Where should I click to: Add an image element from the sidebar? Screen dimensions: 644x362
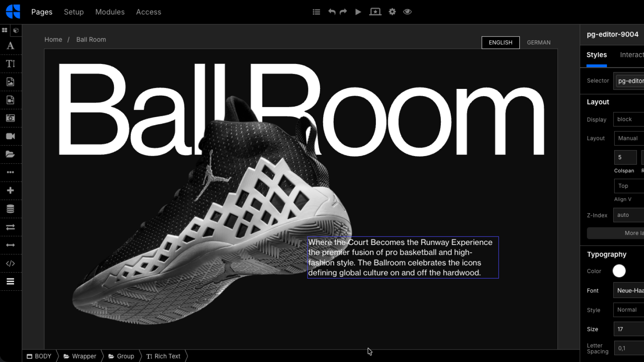click(x=10, y=82)
